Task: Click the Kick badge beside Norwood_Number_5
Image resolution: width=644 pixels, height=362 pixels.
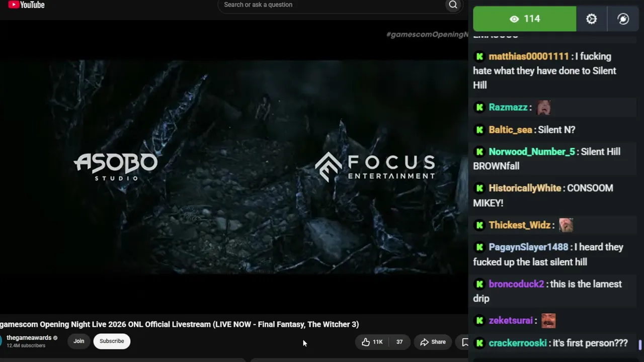Action: (x=479, y=152)
